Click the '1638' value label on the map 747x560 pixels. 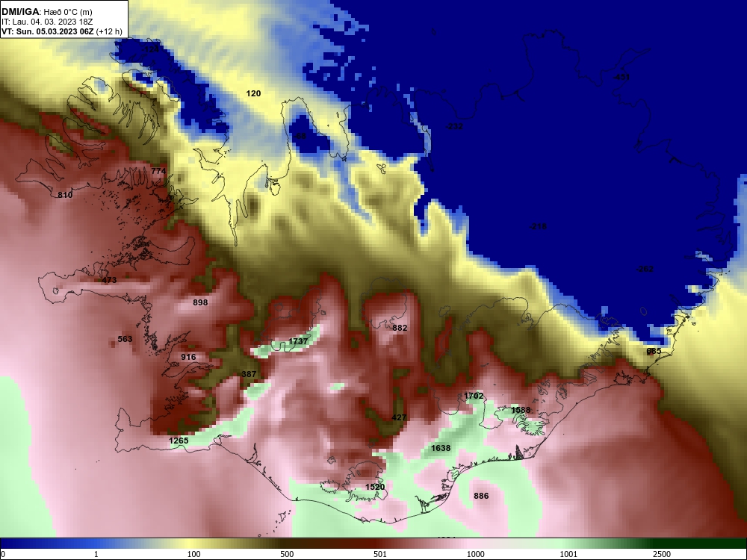coord(441,448)
